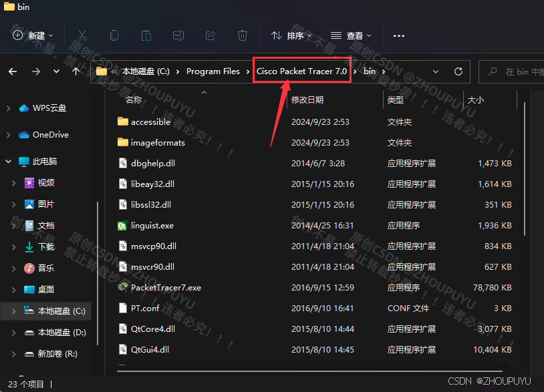Click the Program Files breadcrumb
The height and width of the screenshot is (392, 544).
pyautogui.click(x=213, y=71)
